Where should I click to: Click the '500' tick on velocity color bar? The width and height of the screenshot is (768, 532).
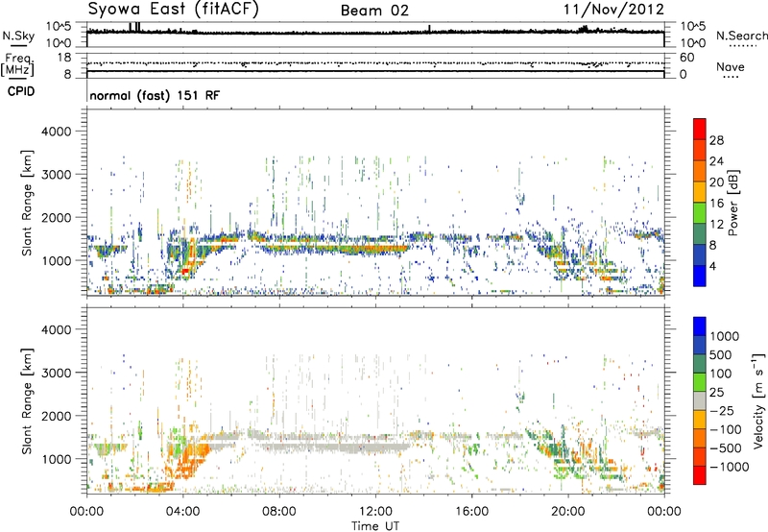pyautogui.click(x=723, y=354)
